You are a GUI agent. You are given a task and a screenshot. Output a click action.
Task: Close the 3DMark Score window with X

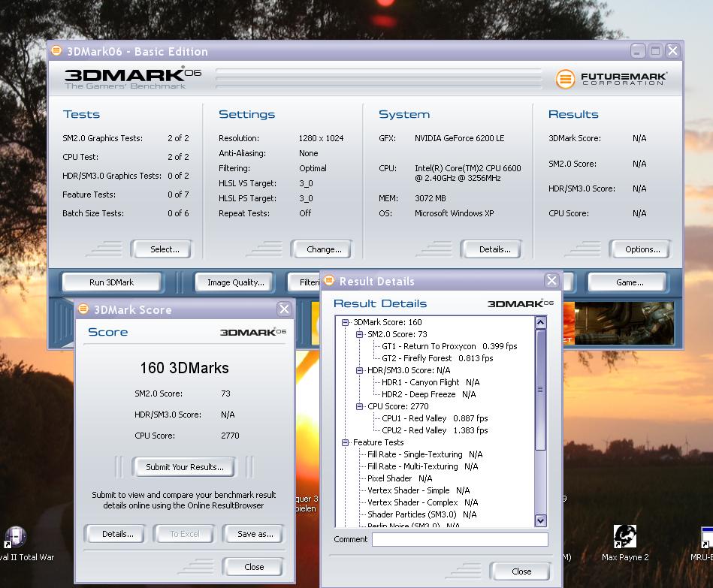coord(284,309)
